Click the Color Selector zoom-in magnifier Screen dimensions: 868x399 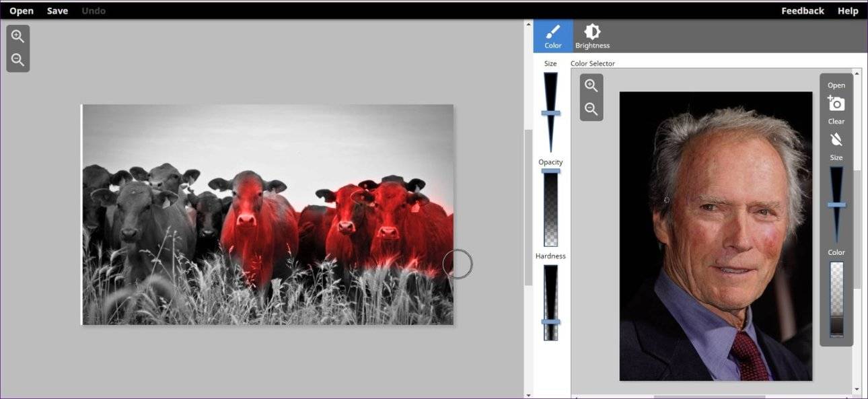(591, 85)
